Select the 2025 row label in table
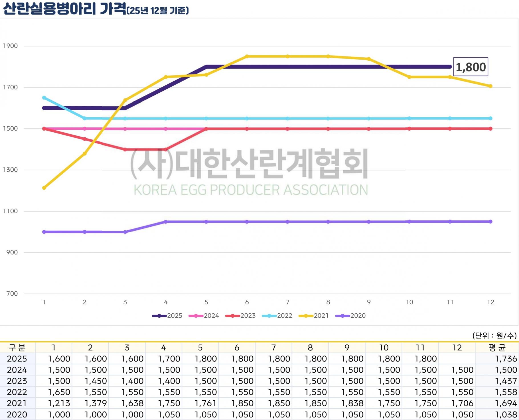The height and width of the screenshot is (420, 519). coord(17,359)
